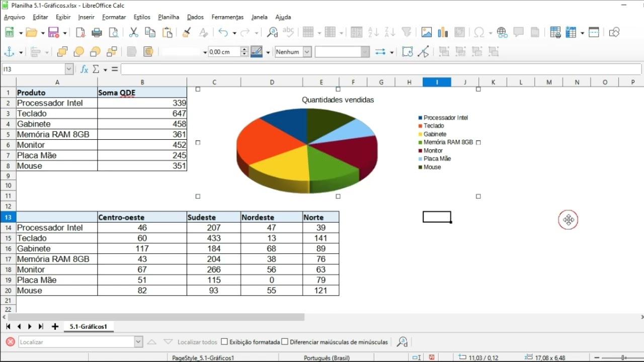Open the Dados menu
644x362 pixels.
click(195, 17)
